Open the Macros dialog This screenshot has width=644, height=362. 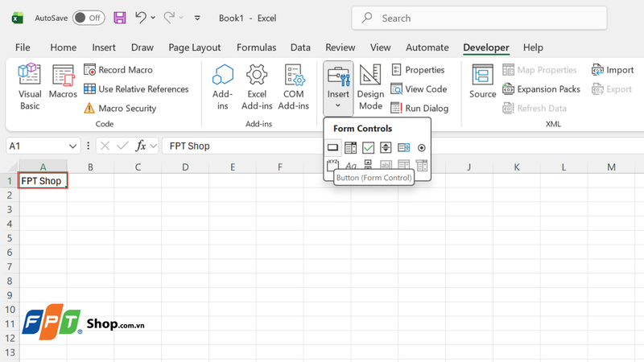[63, 81]
